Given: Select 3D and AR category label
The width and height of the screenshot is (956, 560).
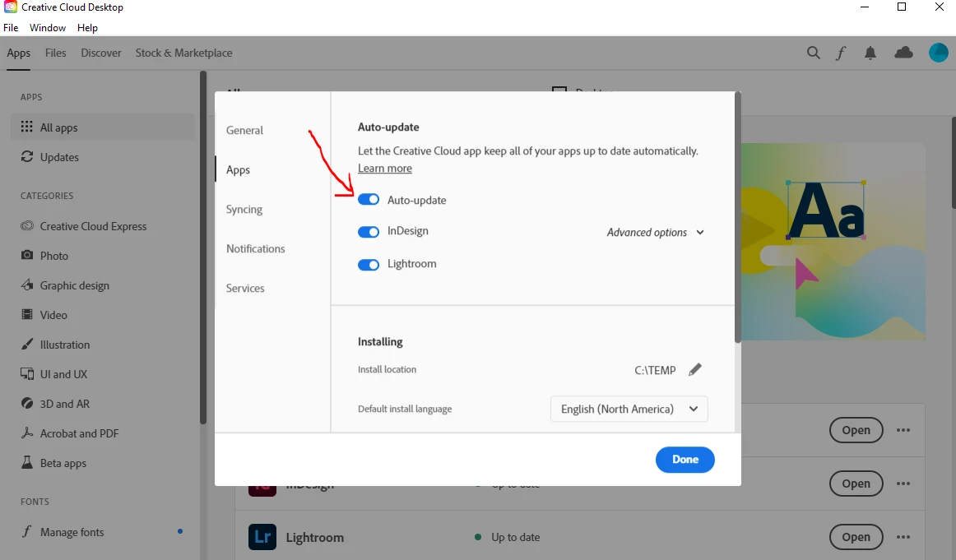Looking at the screenshot, I should click(65, 404).
